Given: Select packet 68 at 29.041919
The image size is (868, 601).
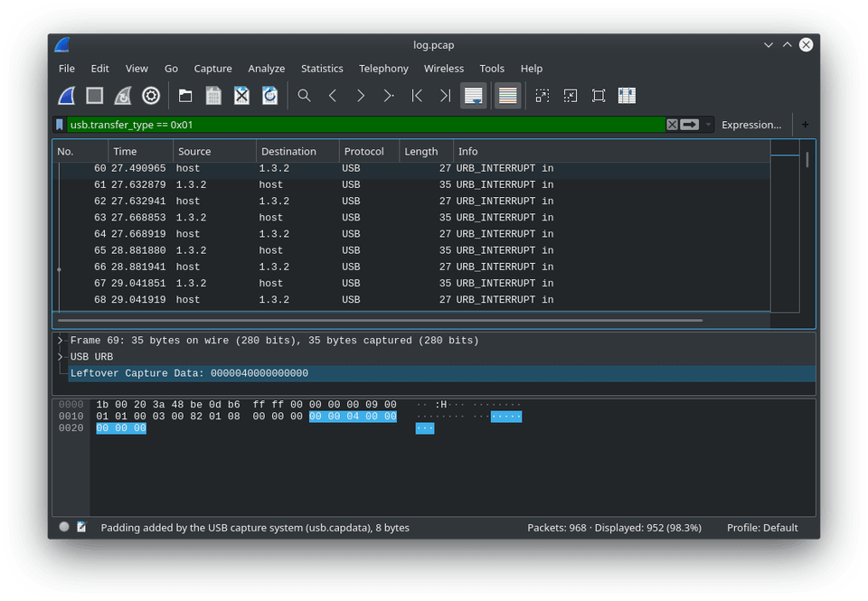Looking at the screenshot, I should point(411,299).
